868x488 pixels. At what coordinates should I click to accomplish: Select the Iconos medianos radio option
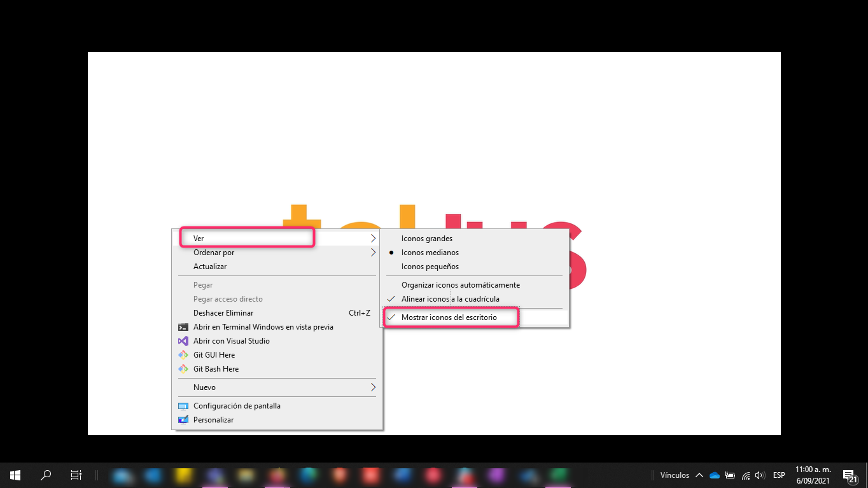point(430,253)
